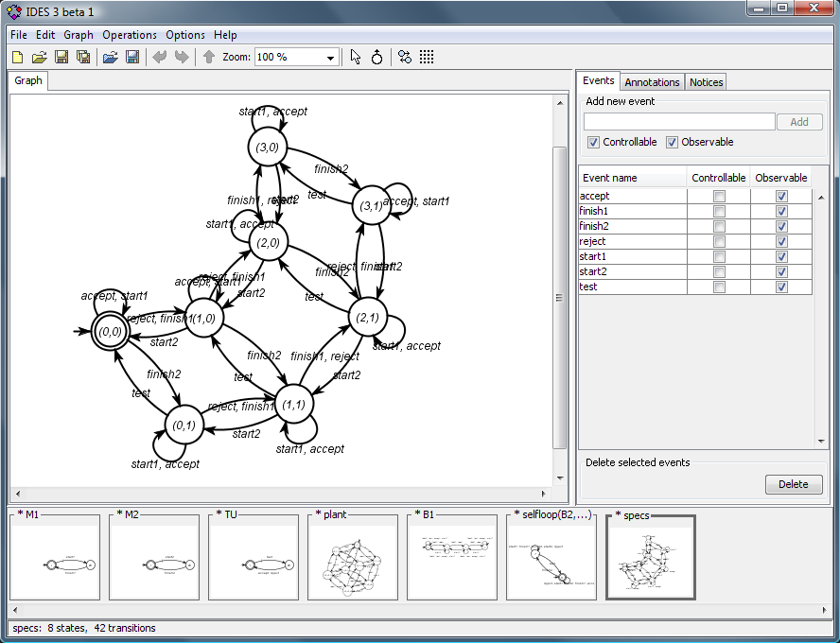Click the Delete selected events button
840x643 pixels.
[x=794, y=484]
